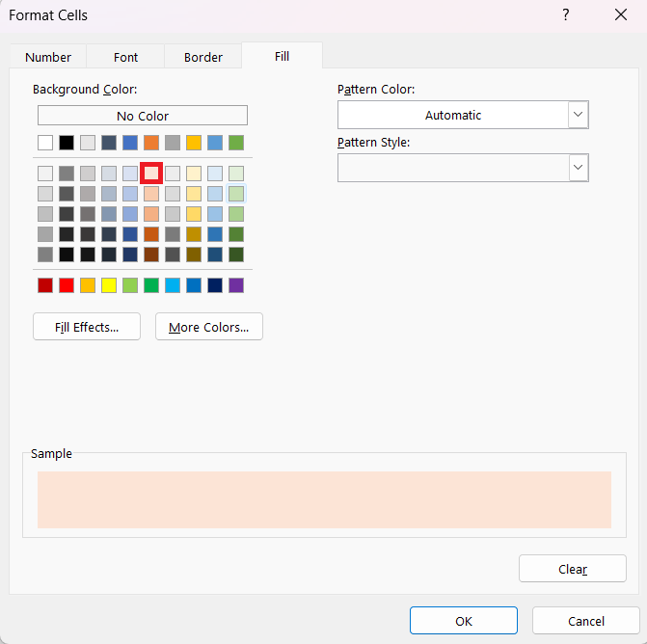Select the medium yellow swatch in third shade row
The width and height of the screenshot is (647, 644).
194,214
